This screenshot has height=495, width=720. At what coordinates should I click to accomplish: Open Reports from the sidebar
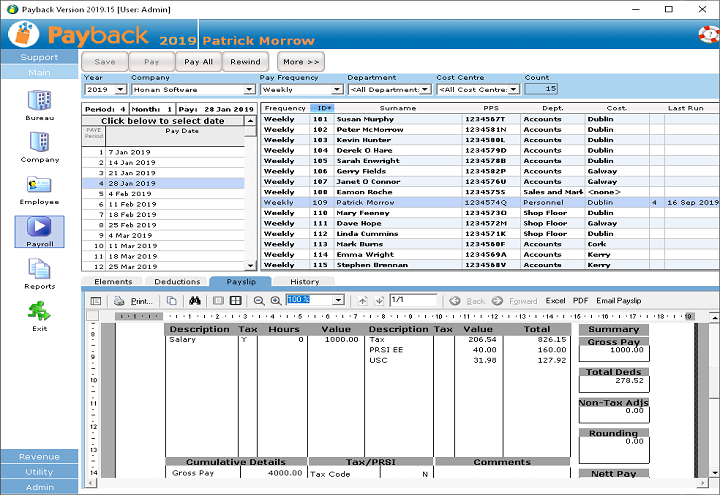pyautogui.click(x=39, y=270)
